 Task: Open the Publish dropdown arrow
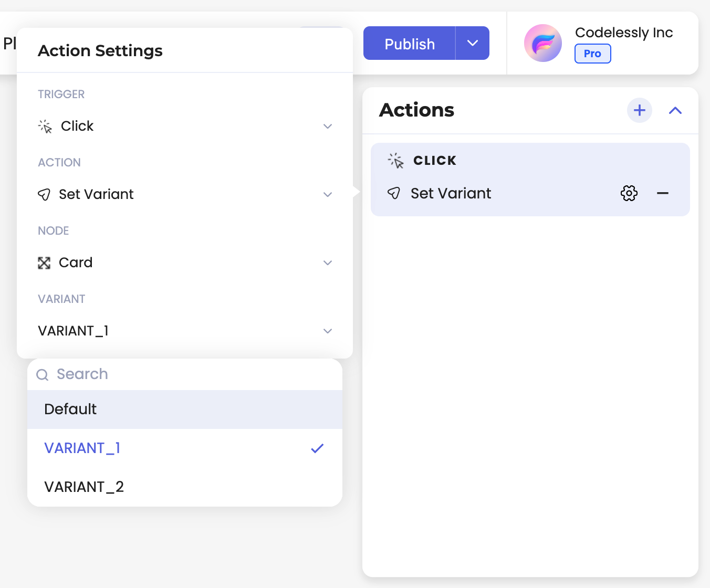tap(473, 43)
